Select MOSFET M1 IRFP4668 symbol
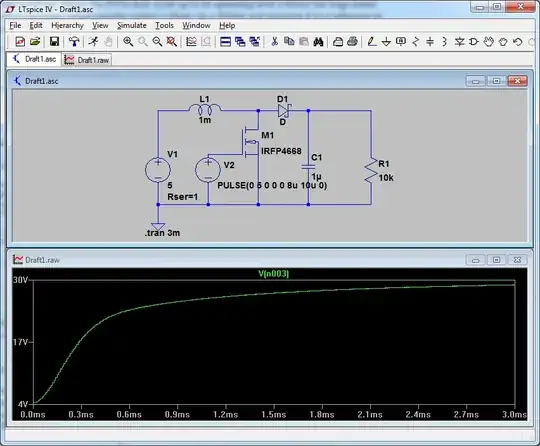 tap(251, 142)
